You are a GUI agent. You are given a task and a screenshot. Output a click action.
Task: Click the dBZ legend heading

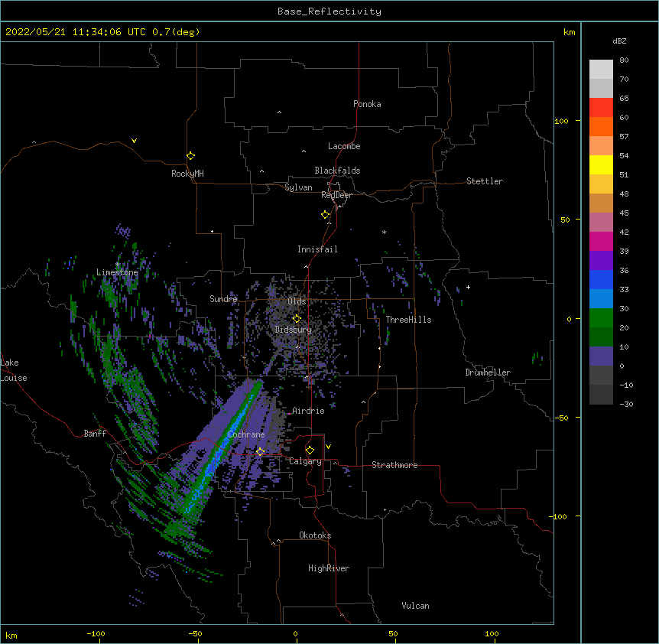click(619, 41)
